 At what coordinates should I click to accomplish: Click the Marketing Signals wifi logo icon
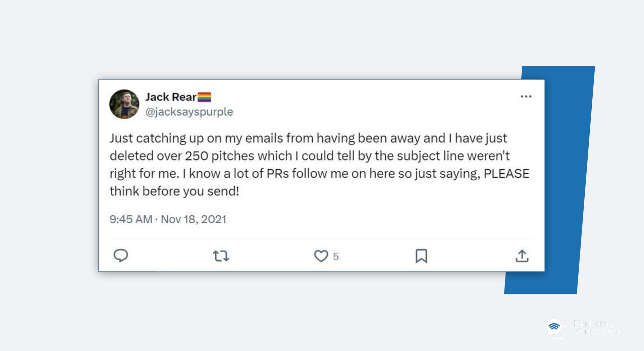(x=554, y=327)
